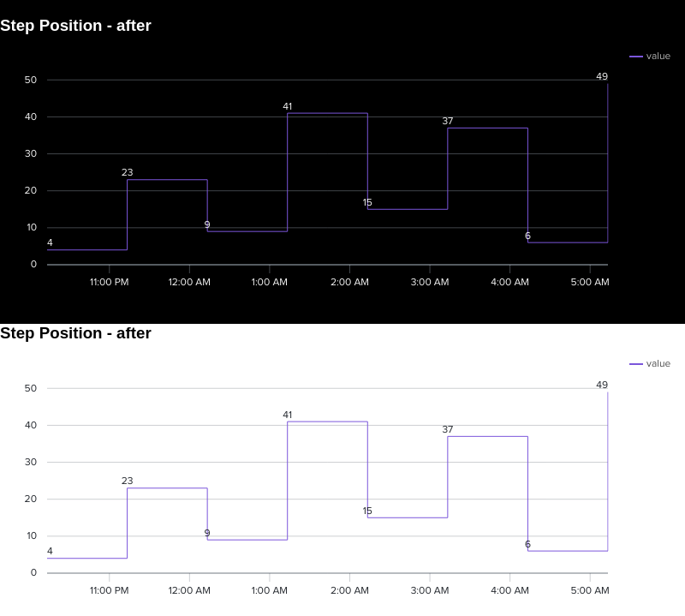Click data label 23 in light chart
This screenshot has width=685, height=616.
127,481
